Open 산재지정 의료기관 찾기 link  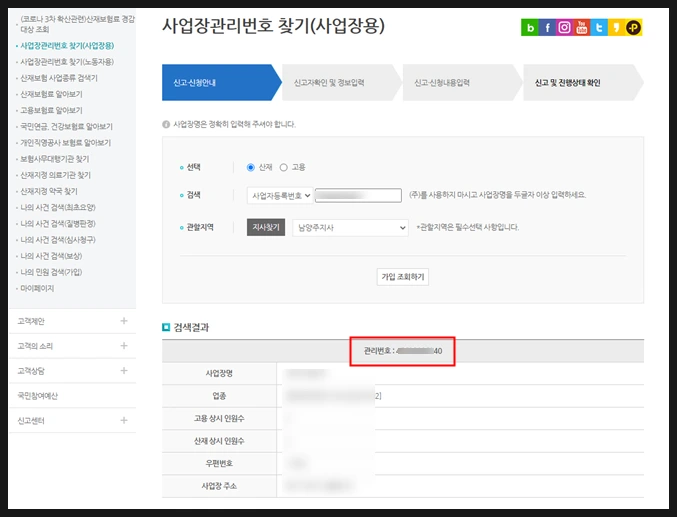[x=56, y=175]
